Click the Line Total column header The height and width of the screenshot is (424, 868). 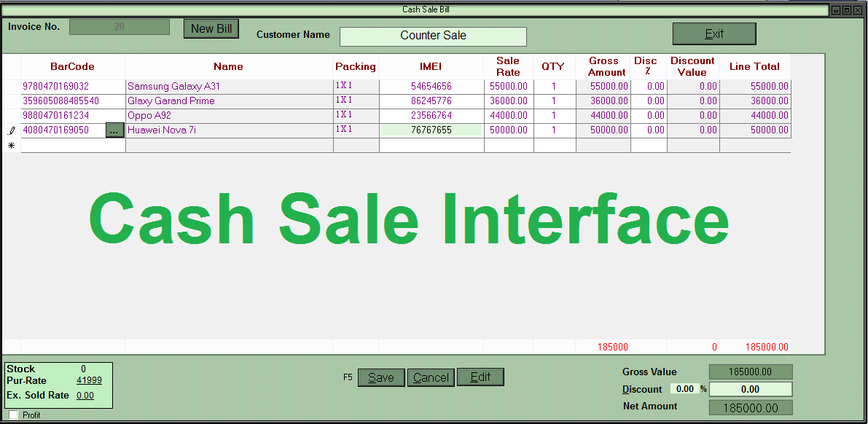(x=754, y=66)
